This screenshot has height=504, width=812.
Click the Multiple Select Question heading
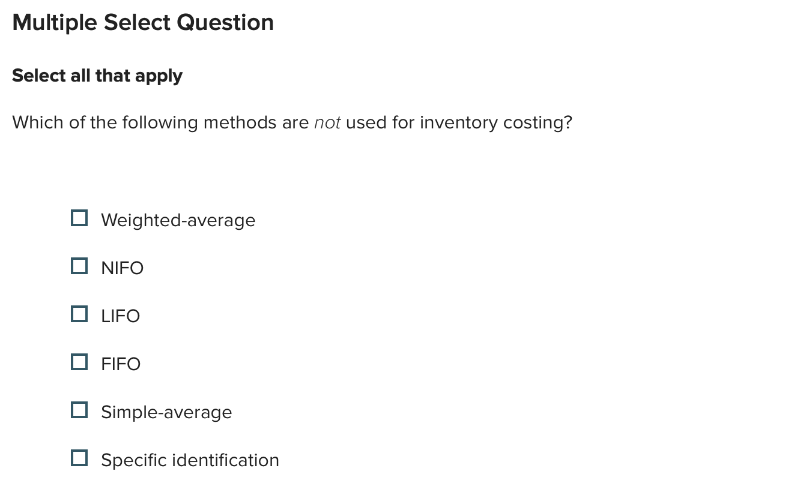[x=143, y=22]
